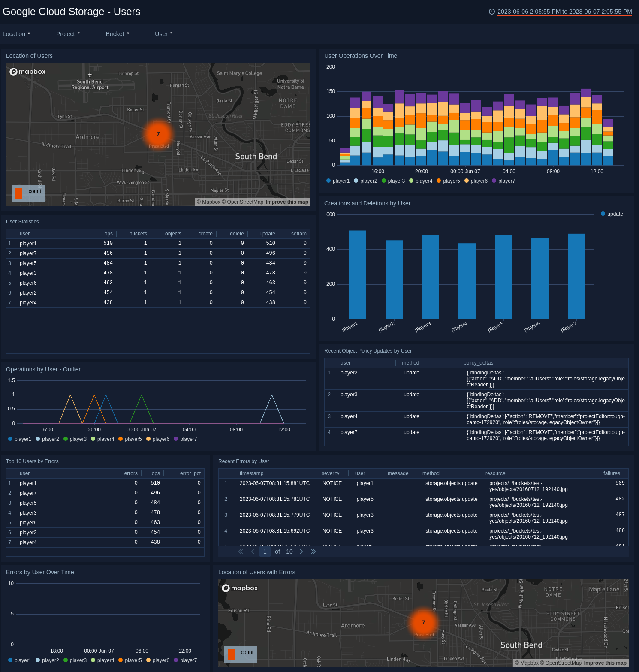Toggle player7 legend in User Operations Over Time
639x672 pixels.
point(503,181)
